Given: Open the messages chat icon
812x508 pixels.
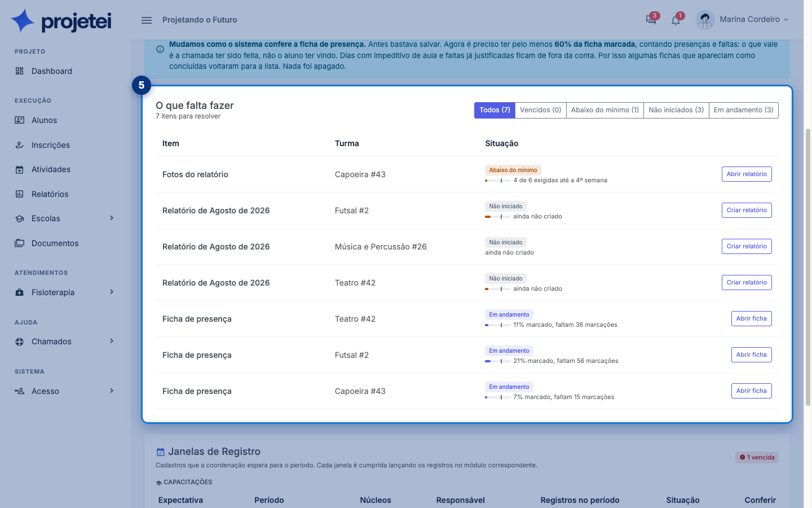Looking at the screenshot, I should (651, 20).
